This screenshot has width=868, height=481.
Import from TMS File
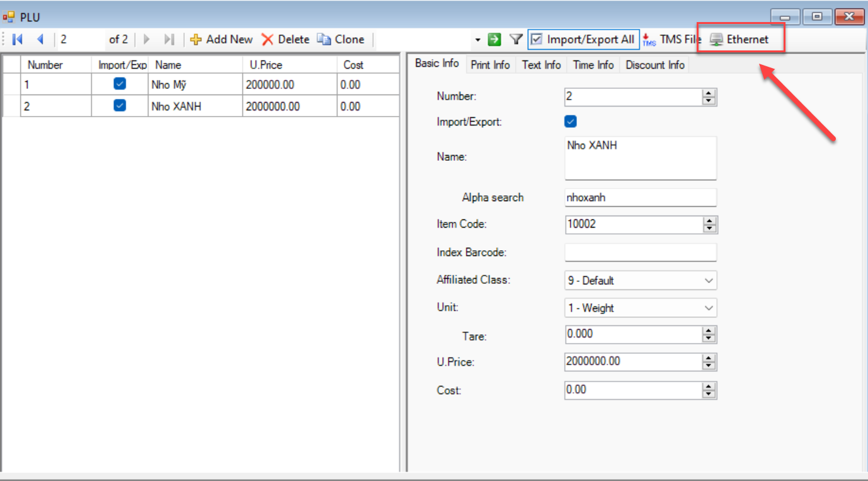pyautogui.click(x=671, y=40)
